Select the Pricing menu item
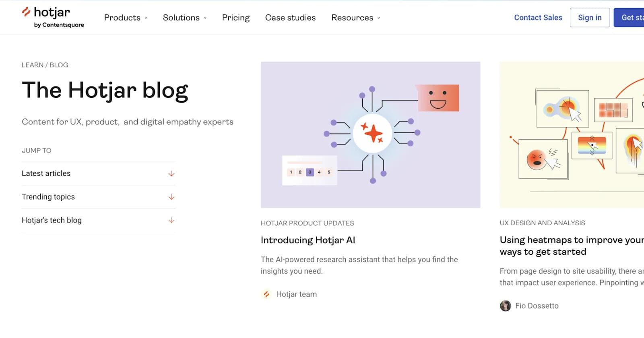 point(235,17)
